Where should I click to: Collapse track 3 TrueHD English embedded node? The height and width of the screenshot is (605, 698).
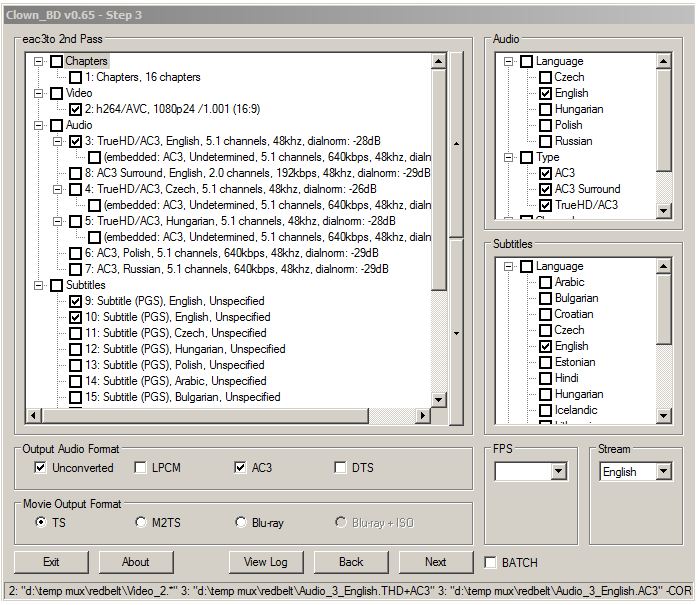pos(57,142)
